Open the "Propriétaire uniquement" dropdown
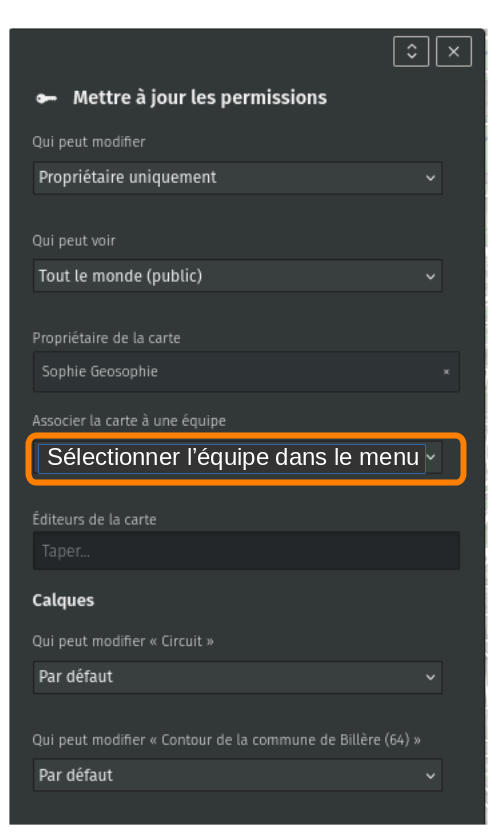The image size is (491, 832). click(x=237, y=178)
